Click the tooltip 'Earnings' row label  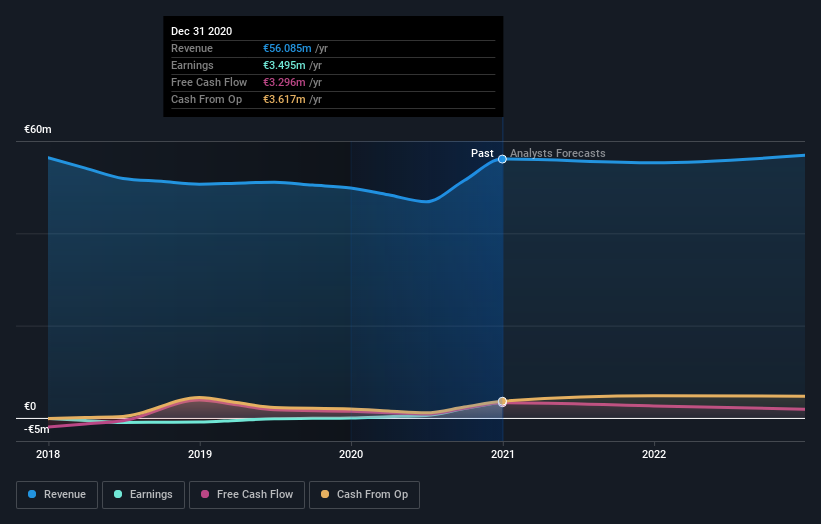pyautogui.click(x=192, y=65)
